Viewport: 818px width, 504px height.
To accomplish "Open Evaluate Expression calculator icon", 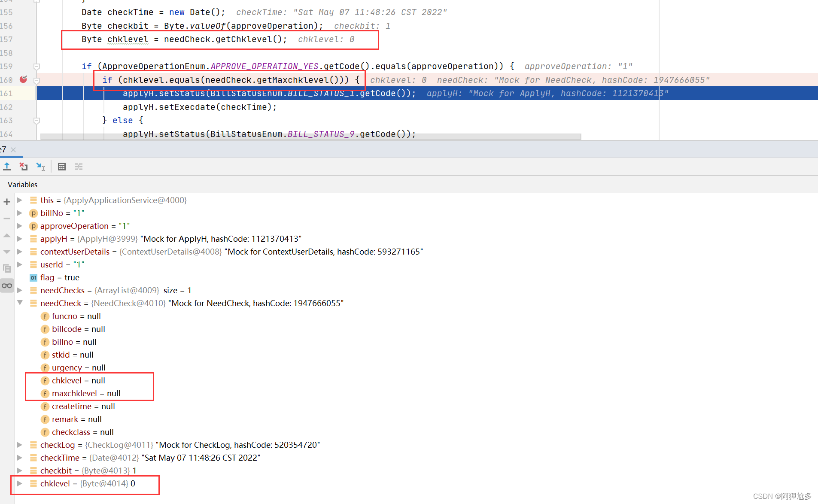I will pyautogui.click(x=62, y=167).
